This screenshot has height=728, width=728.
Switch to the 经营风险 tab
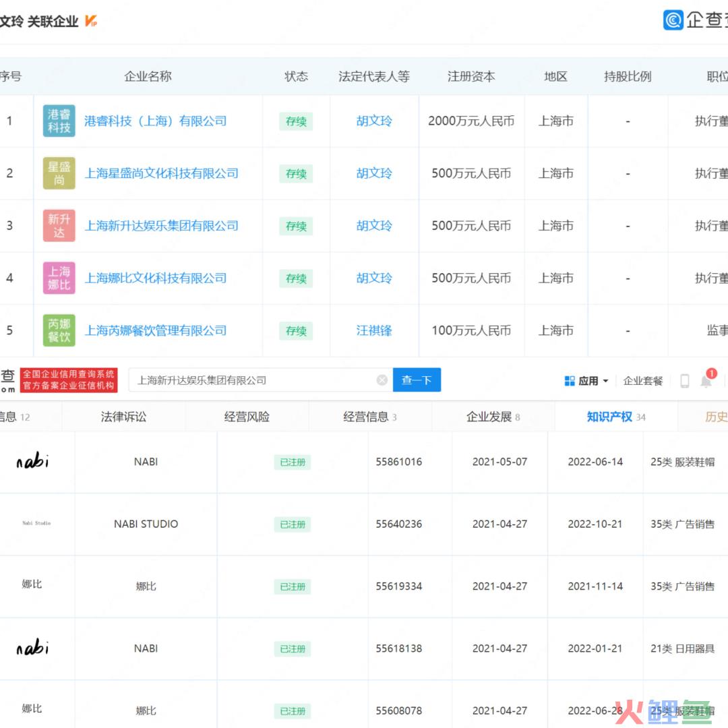(247, 417)
